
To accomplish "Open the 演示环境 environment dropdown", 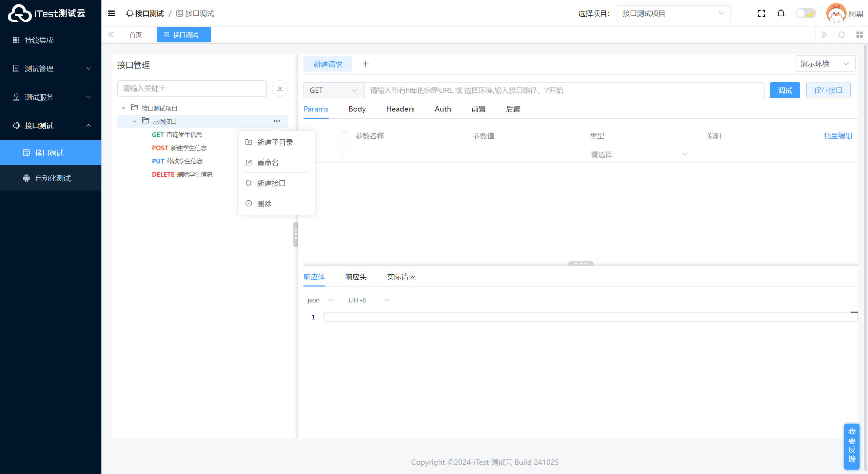I will click(x=824, y=64).
